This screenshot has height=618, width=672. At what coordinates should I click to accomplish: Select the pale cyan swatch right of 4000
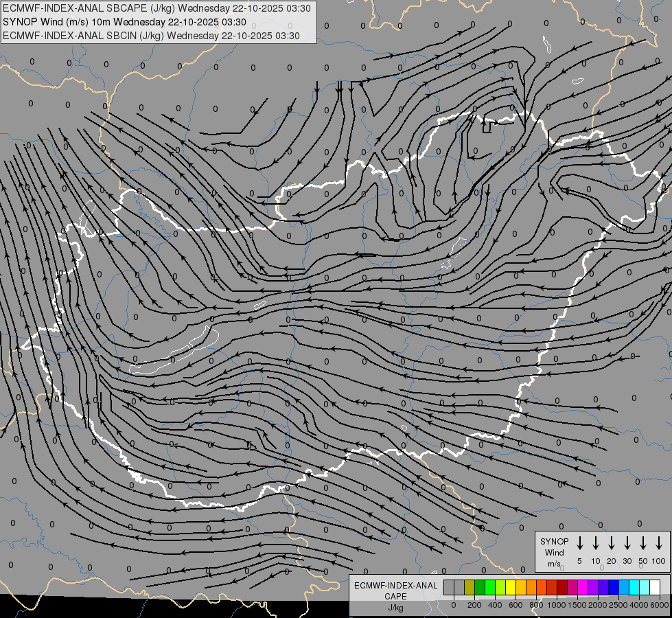644,587
